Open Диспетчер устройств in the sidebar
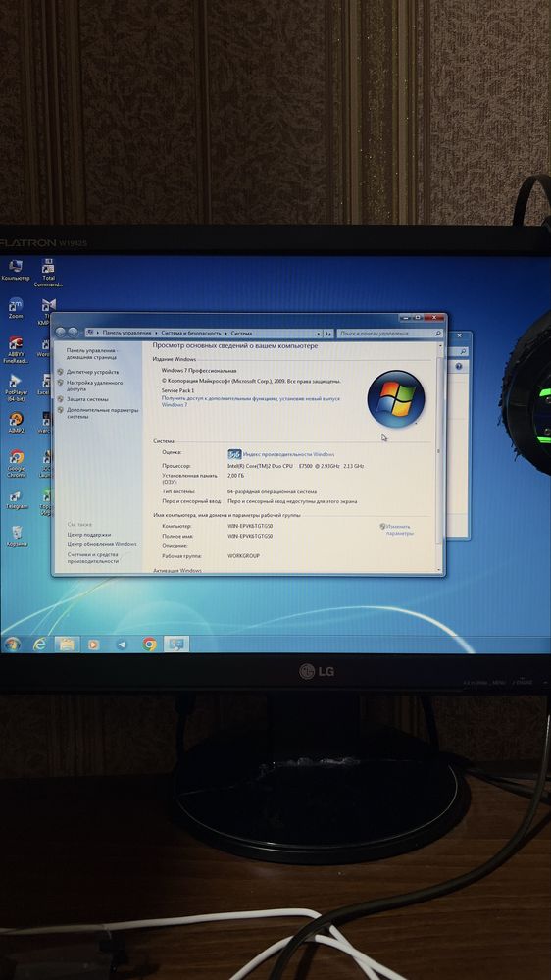 tap(92, 372)
